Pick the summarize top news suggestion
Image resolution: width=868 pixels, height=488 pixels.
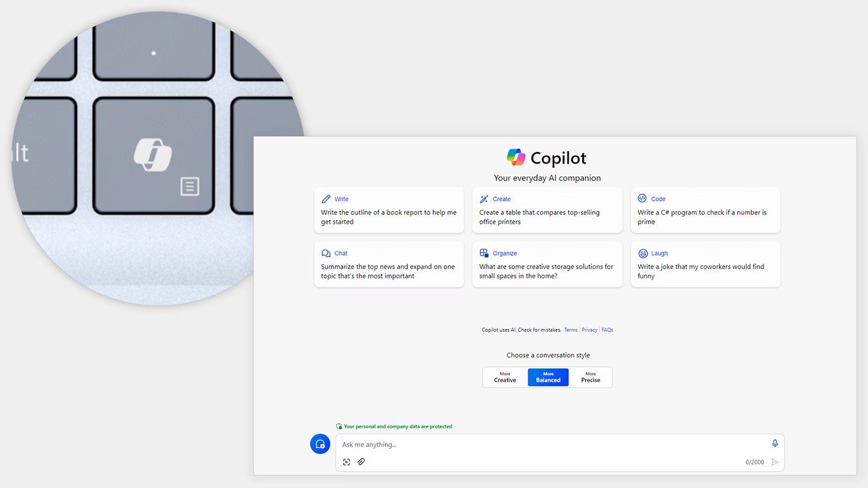click(x=389, y=271)
